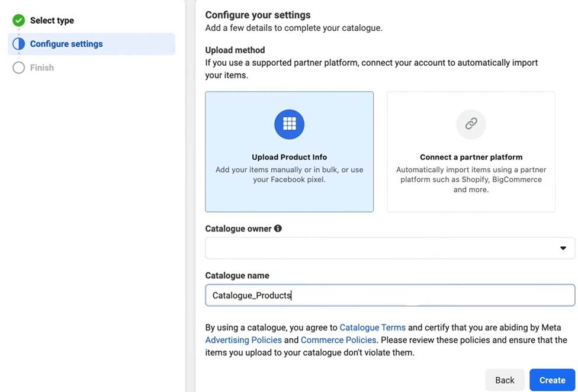This screenshot has height=392, width=578.
Task: Select the Upload Product Info card
Action: [290, 152]
